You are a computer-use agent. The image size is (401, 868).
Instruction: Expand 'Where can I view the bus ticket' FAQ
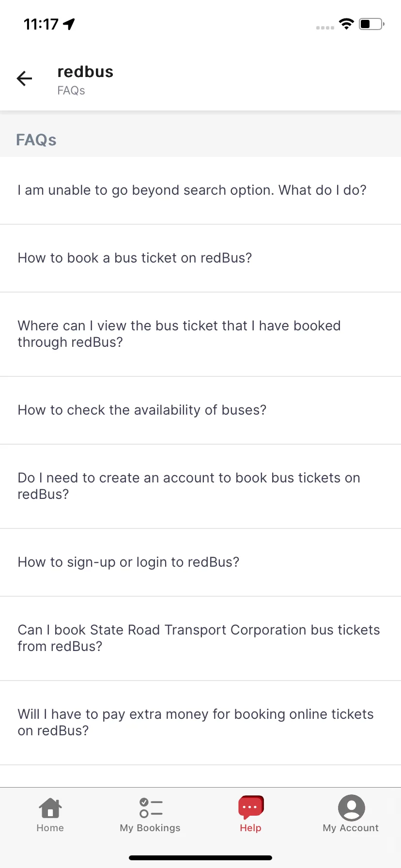click(x=200, y=334)
